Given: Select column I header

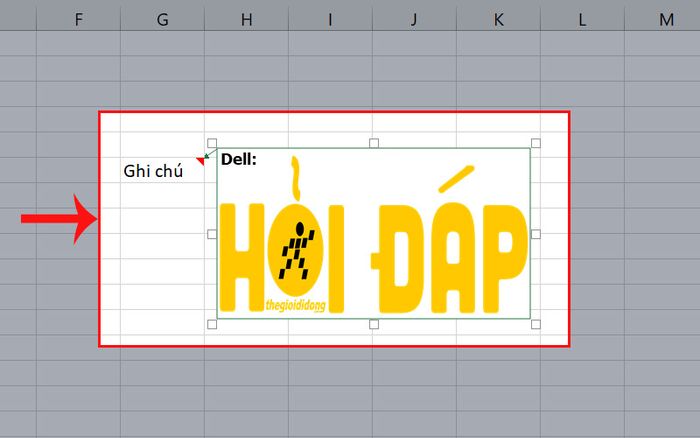Looking at the screenshot, I should pos(330,20).
